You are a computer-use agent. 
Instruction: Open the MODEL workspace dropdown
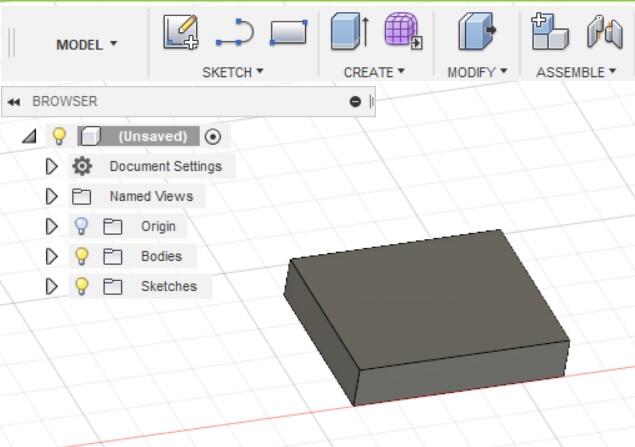tap(86, 45)
